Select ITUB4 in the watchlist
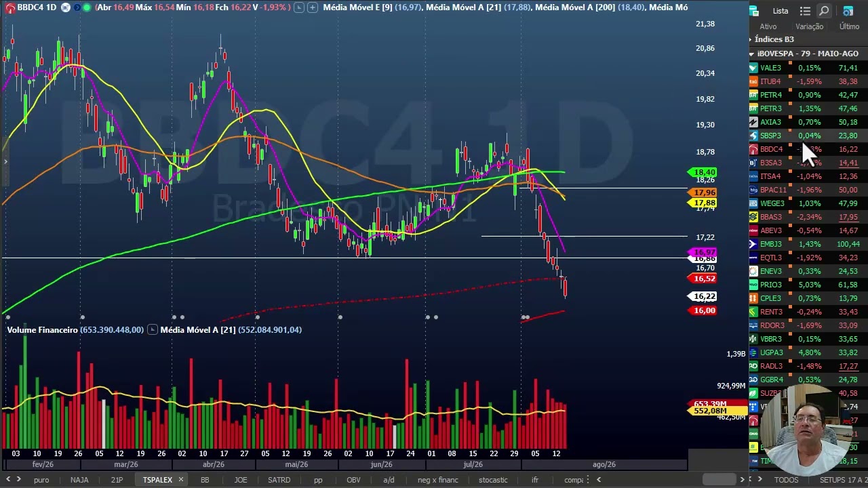 coord(808,81)
